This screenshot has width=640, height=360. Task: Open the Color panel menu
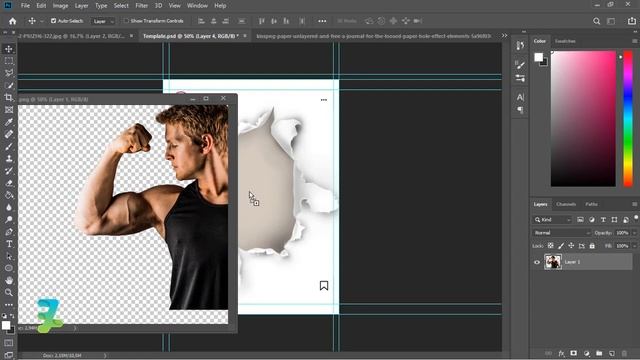[x=634, y=41]
